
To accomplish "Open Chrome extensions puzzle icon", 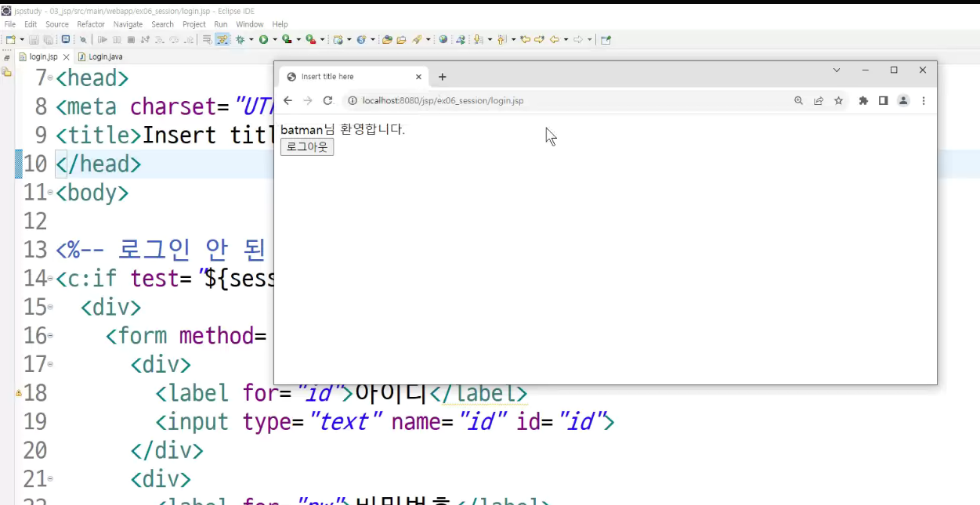I will [x=863, y=100].
